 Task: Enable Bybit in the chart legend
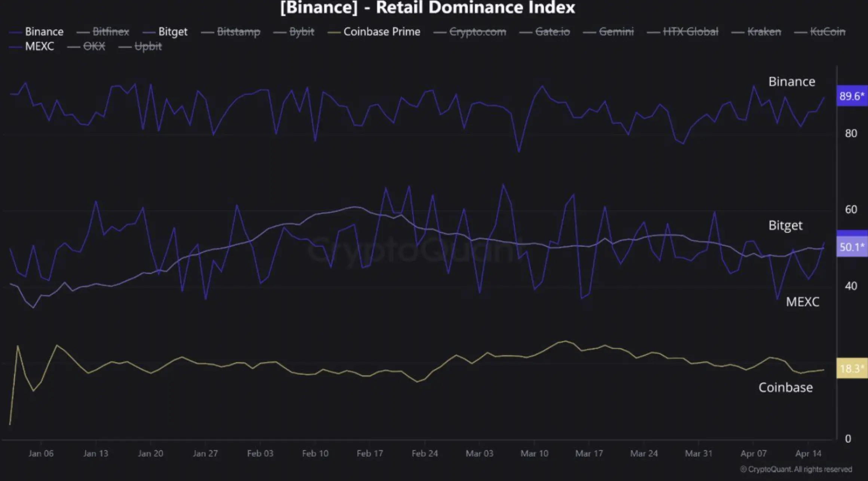[302, 32]
